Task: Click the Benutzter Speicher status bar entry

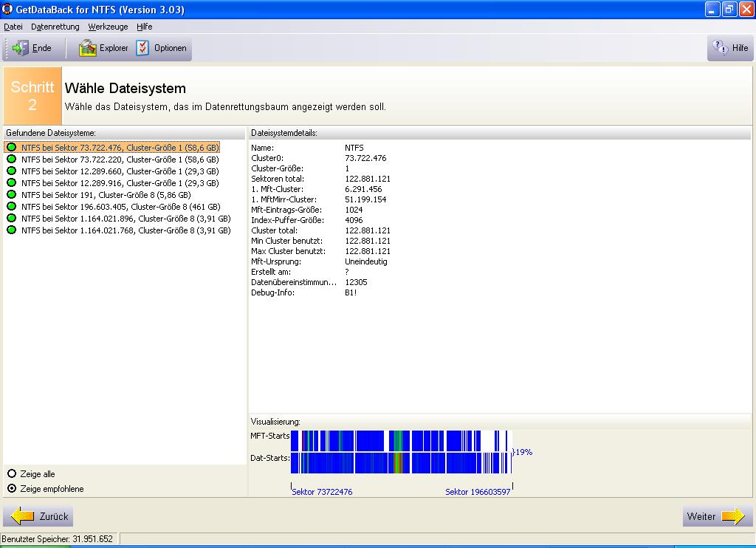Action: click(x=57, y=539)
